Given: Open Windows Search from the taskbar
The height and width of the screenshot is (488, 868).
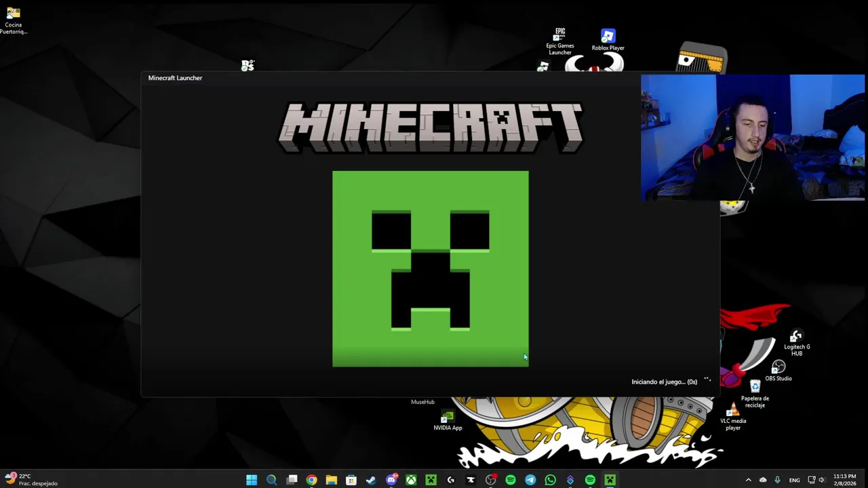Looking at the screenshot, I should pos(271,480).
